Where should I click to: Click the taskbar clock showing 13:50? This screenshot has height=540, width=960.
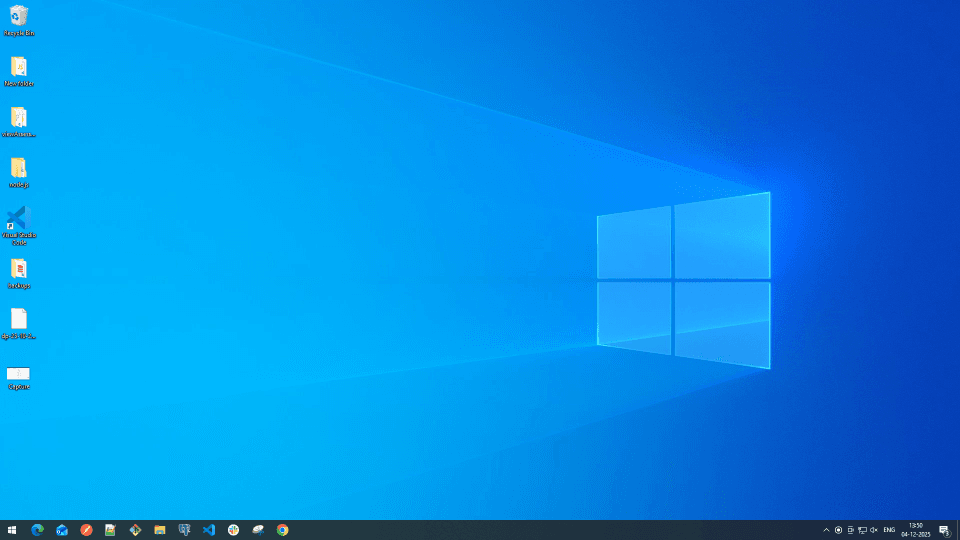pos(916,530)
